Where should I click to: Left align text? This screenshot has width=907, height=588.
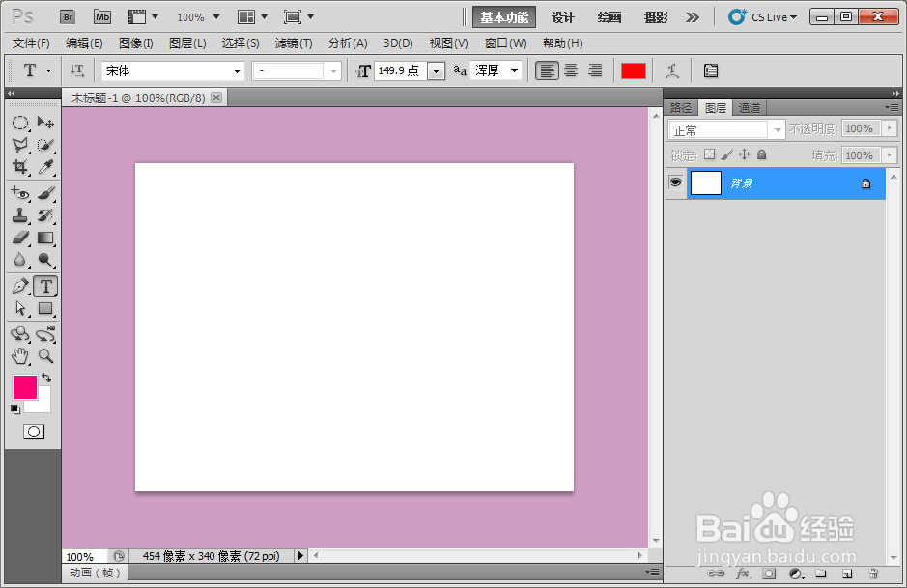pos(547,70)
